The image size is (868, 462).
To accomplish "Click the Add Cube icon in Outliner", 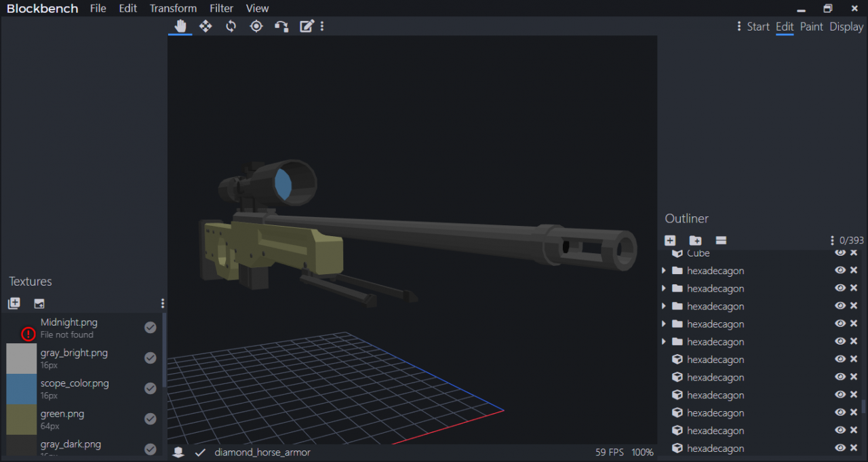I will (670, 240).
